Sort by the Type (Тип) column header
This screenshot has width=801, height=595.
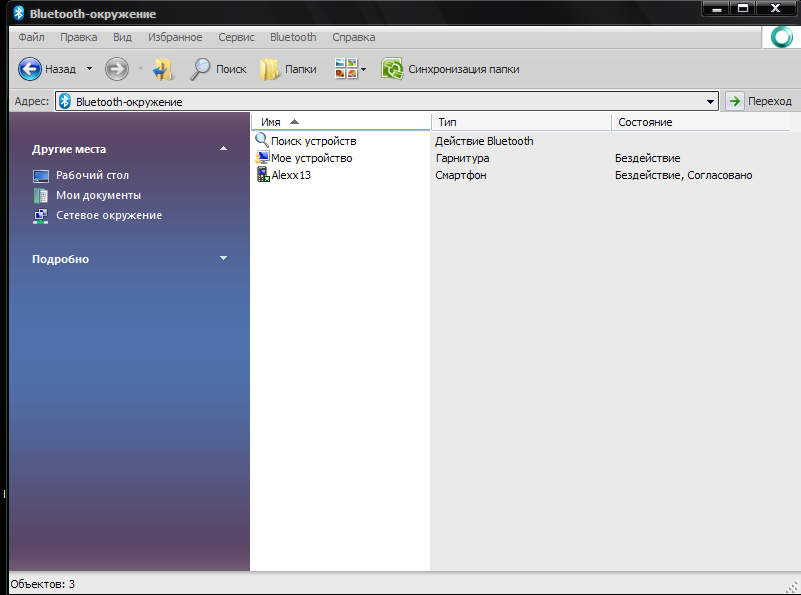520,122
